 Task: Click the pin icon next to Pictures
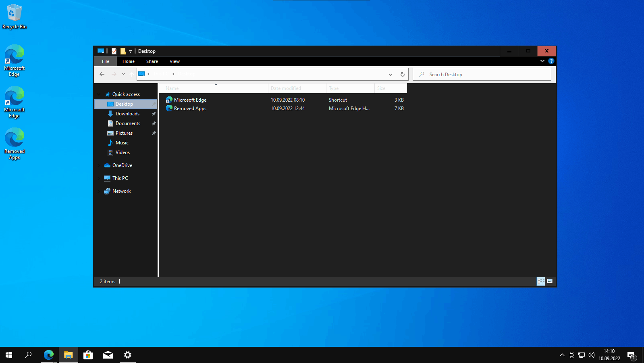(x=154, y=133)
